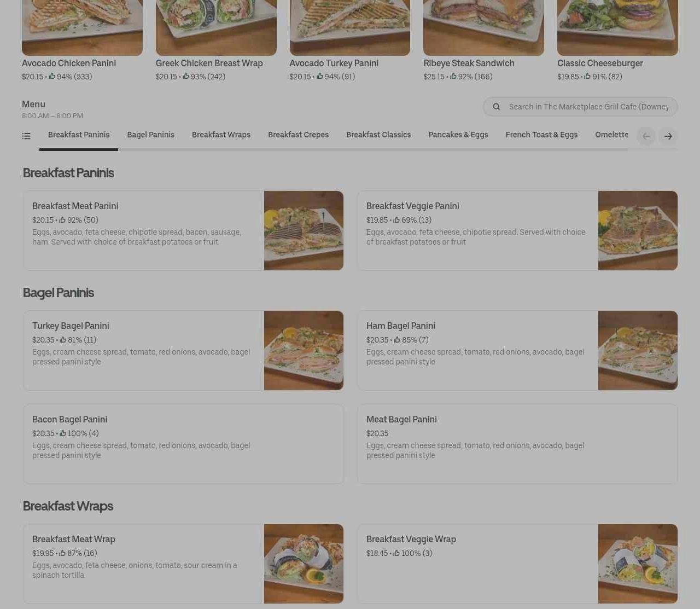Choose the Meat Bagel Panini item
Viewport: 700px width, 609px height.
[x=517, y=444]
